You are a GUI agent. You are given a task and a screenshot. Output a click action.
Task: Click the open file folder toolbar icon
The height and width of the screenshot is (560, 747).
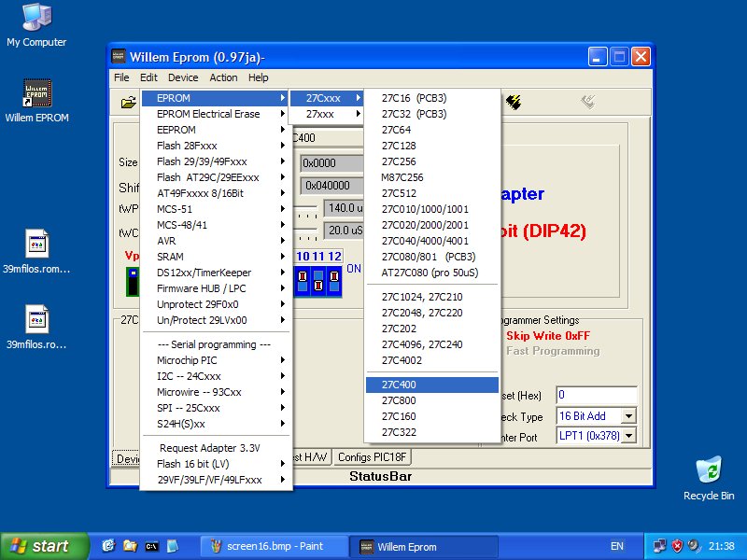tap(128, 102)
